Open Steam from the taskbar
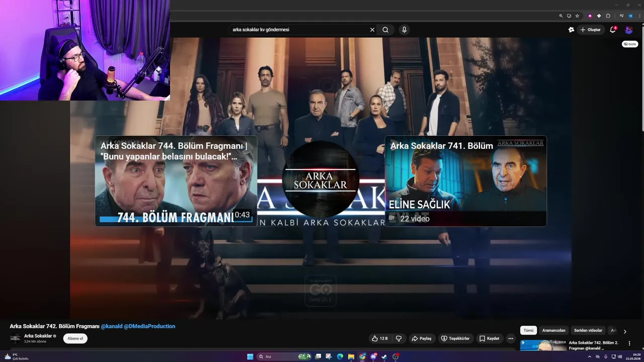The width and height of the screenshot is (644, 362). [384, 356]
